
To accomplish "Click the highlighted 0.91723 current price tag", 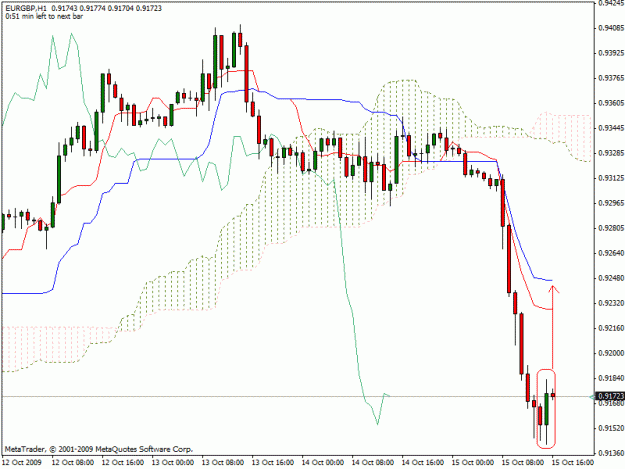I will coord(610,396).
